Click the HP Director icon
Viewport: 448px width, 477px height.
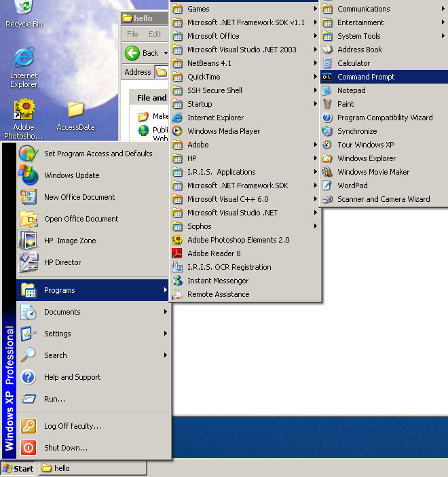tap(29, 262)
